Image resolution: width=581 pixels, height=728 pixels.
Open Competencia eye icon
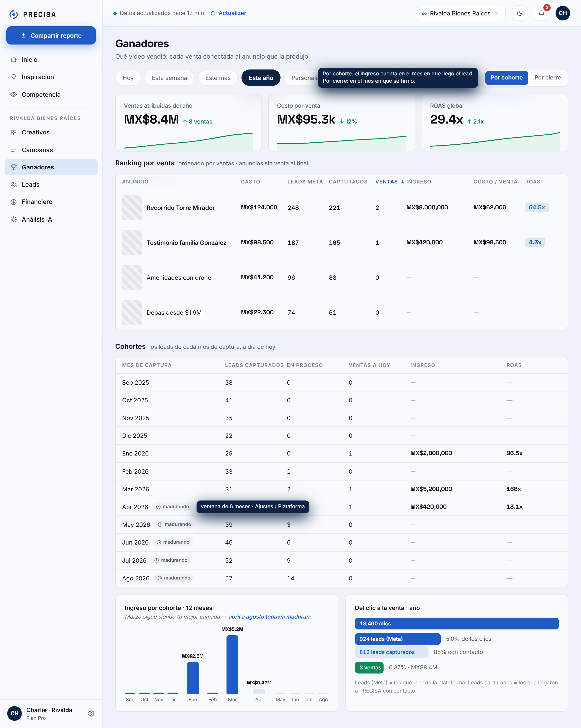pyautogui.click(x=13, y=94)
